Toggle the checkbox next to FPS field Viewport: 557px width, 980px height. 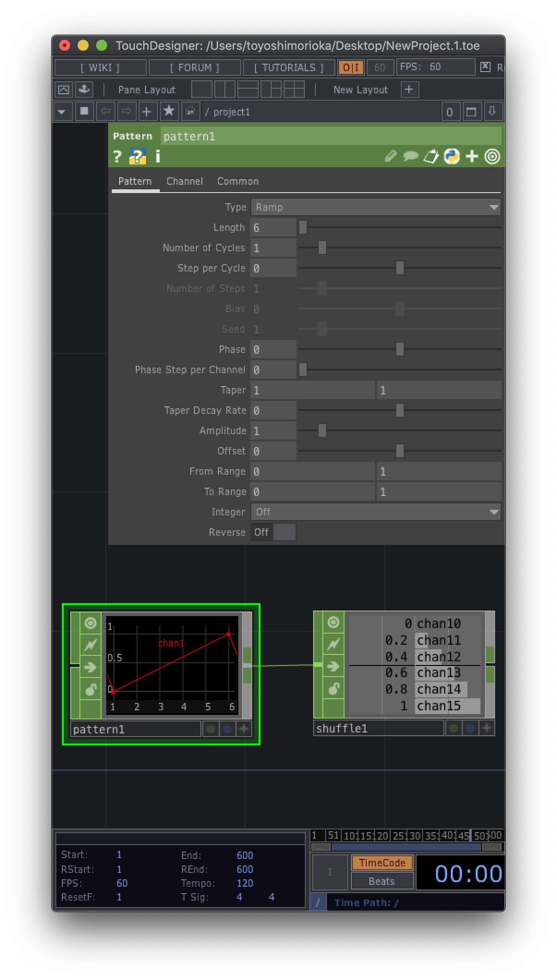tap(485, 67)
